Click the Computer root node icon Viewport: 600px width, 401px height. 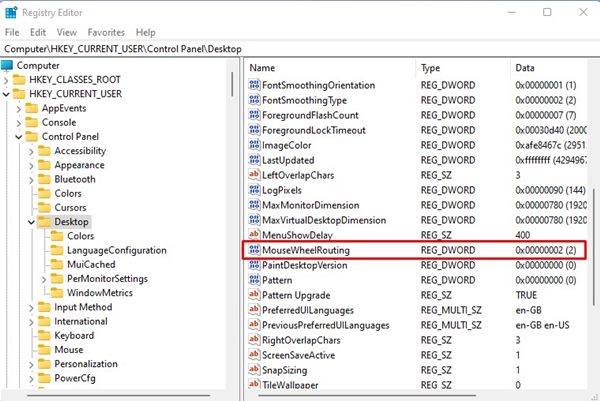tap(7, 66)
